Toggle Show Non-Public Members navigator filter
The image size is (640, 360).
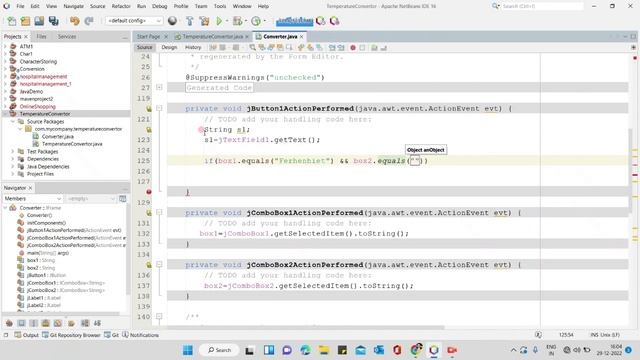tap(46, 323)
